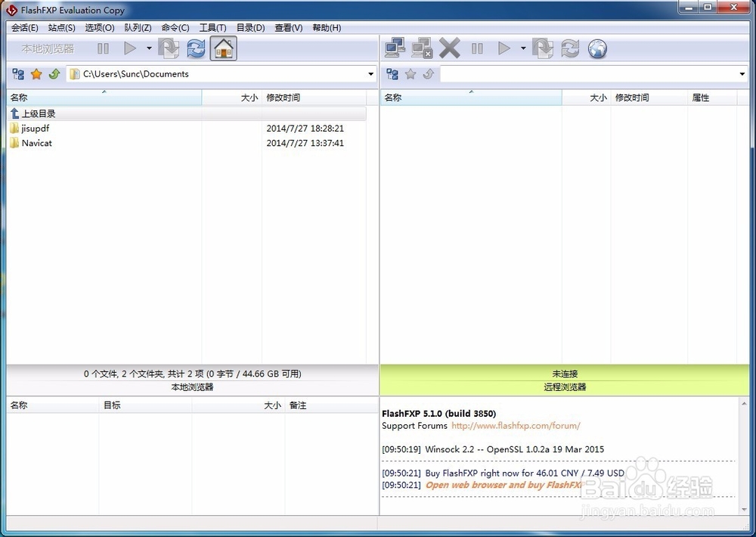Click the date 2014/7/27 18:28:21
This screenshot has width=756, height=537.
tap(305, 129)
